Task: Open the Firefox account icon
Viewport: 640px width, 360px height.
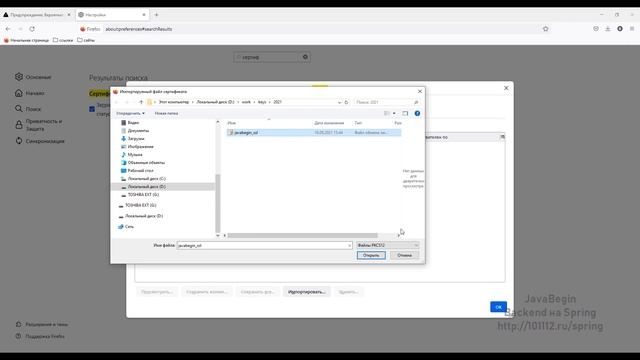Action: (x=620, y=29)
